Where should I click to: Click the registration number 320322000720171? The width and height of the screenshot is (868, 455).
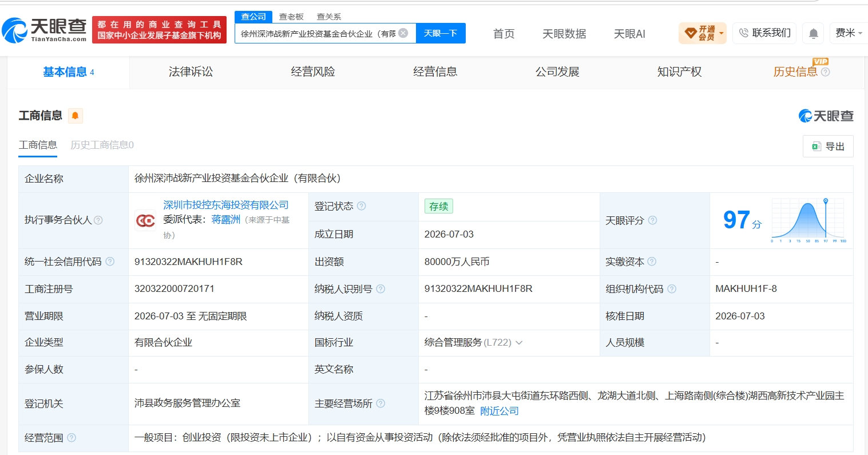click(175, 289)
